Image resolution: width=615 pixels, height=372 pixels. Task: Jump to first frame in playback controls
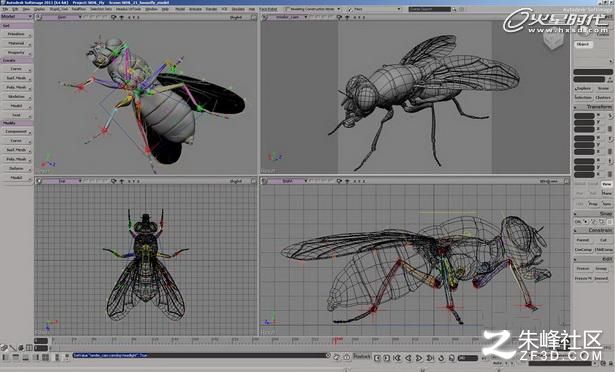[x=397, y=357]
